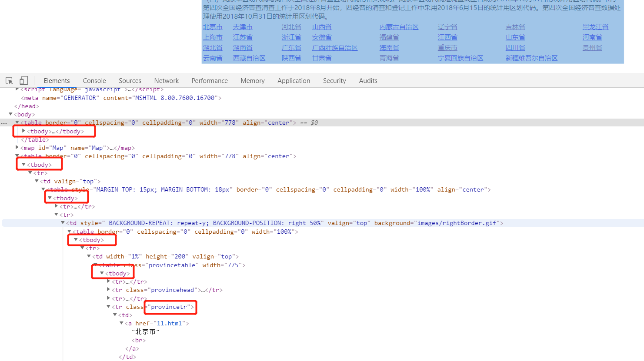Open the Security tab
The width and height of the screenshot is (644, 361).
(x=334, y=81)
